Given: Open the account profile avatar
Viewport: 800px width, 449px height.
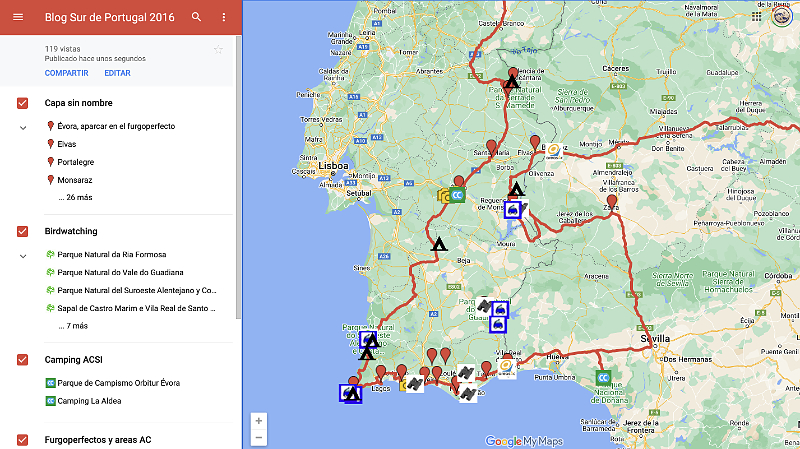Looking at the screenshot, I should (781, 15).
